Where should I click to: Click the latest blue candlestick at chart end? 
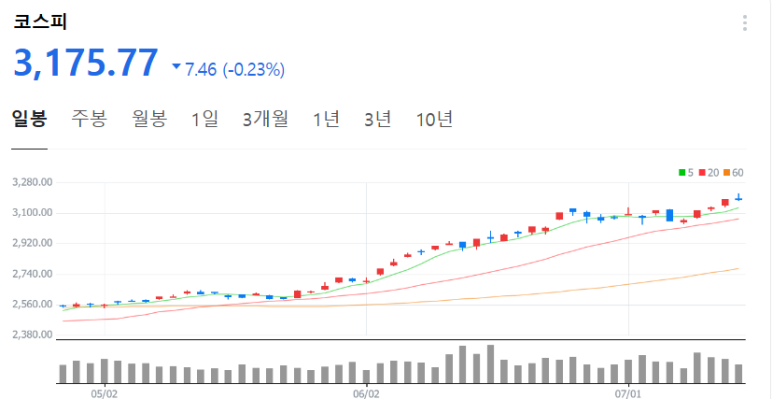(738, 198)
